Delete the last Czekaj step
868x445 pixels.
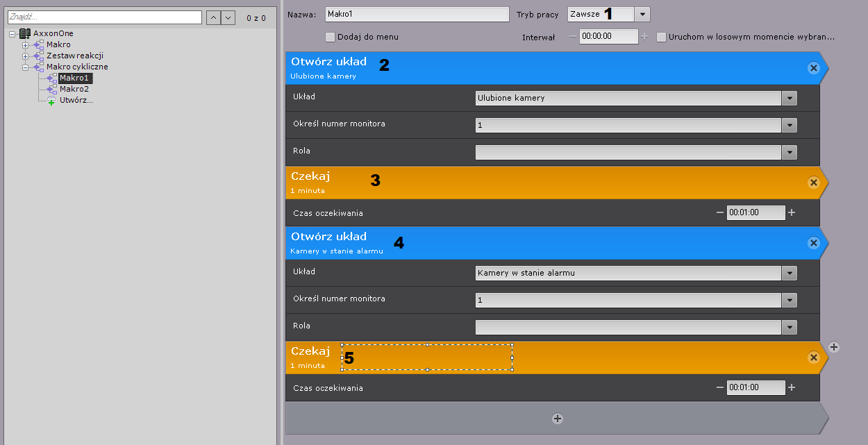tap(814, 358)
